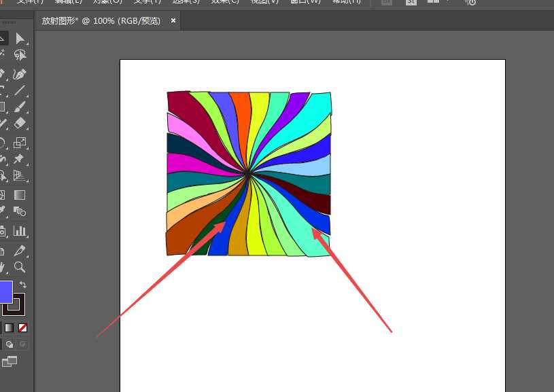Select the Puppet Warp pin tool

(x=20, y=159)
